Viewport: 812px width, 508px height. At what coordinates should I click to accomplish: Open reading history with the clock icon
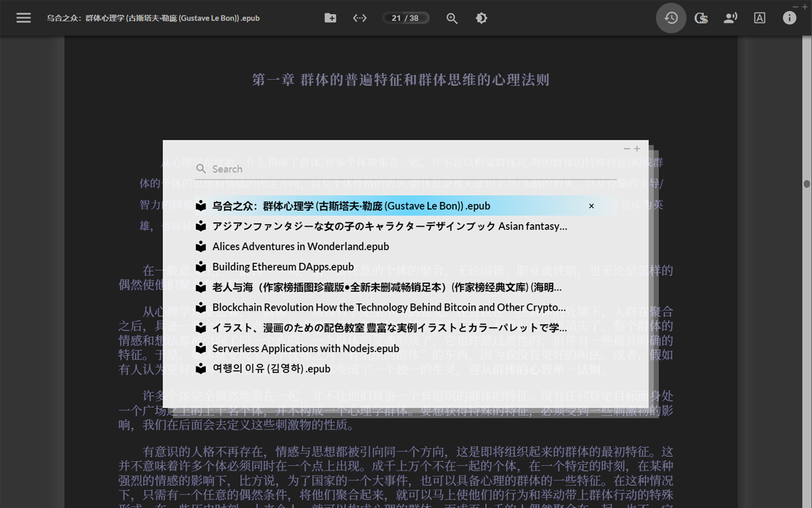pos(671,18)
